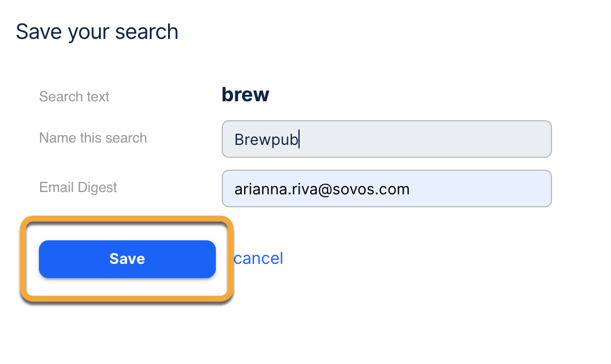
Task: Click the word 'Brewpub' in the name box
Action: [267, 140]
